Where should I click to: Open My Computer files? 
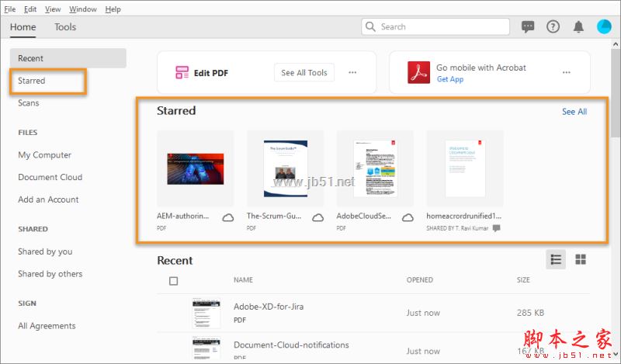point(45,155)
